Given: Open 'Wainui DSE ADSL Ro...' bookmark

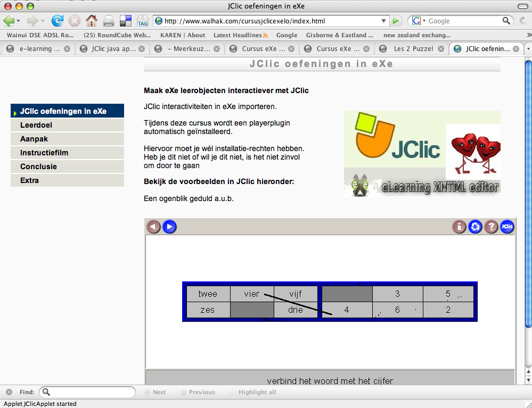Looking at the screenshot, I should 40,35.
